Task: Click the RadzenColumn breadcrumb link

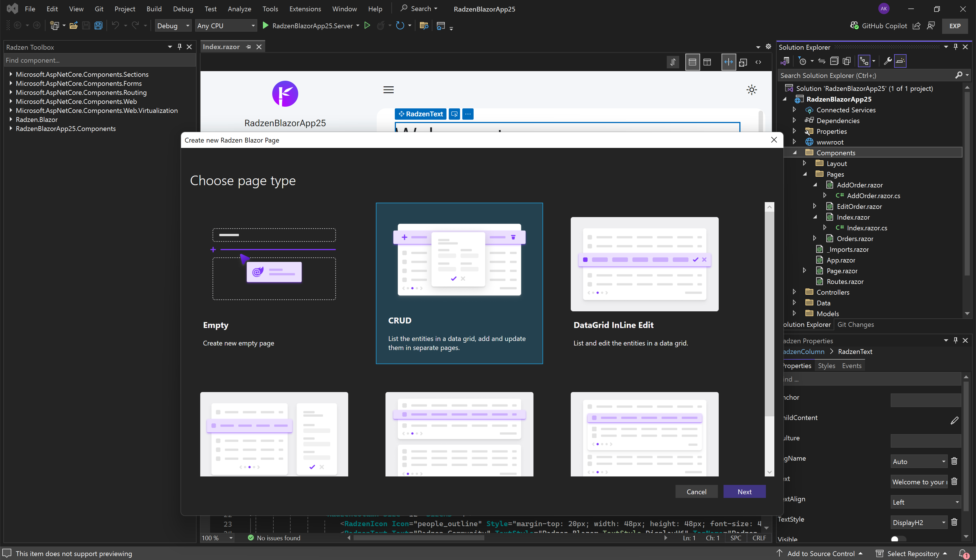Action: [x=804, y=351]
